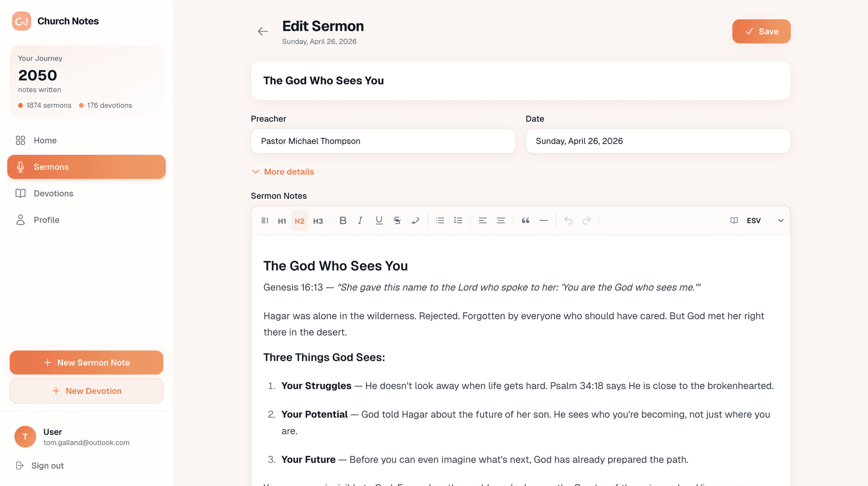Switch to the Devotions section

tap(53, 193)
